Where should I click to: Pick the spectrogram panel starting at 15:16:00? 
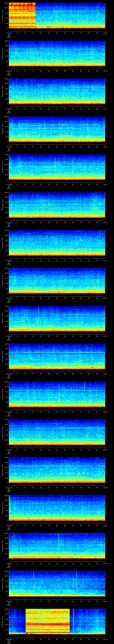click(x=57, y=91)
